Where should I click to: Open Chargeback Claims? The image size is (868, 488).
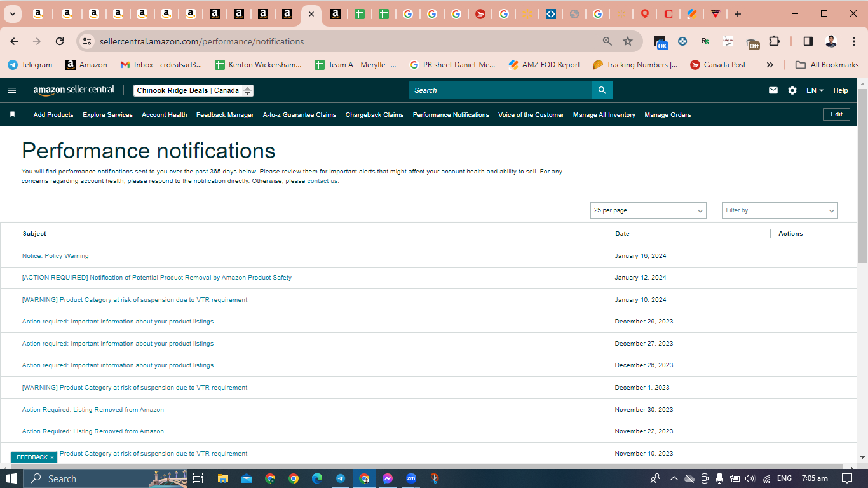point(374,115)
